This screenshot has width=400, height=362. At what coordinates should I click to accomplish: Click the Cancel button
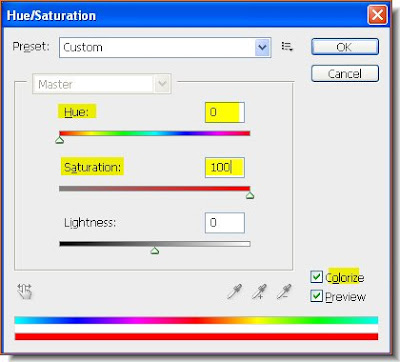[x=345, y=73]
